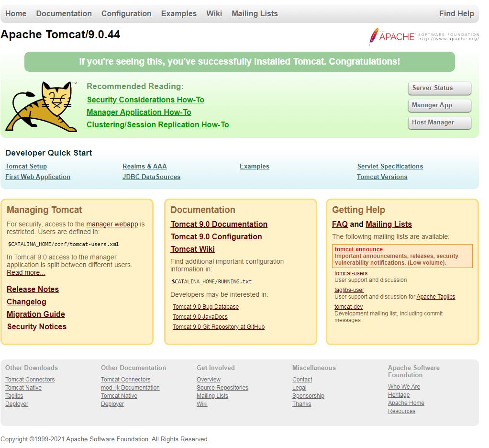Viewport: 489px width, 448px height.
Task: Go to the Configuration nav item
Action: [126, 14]
